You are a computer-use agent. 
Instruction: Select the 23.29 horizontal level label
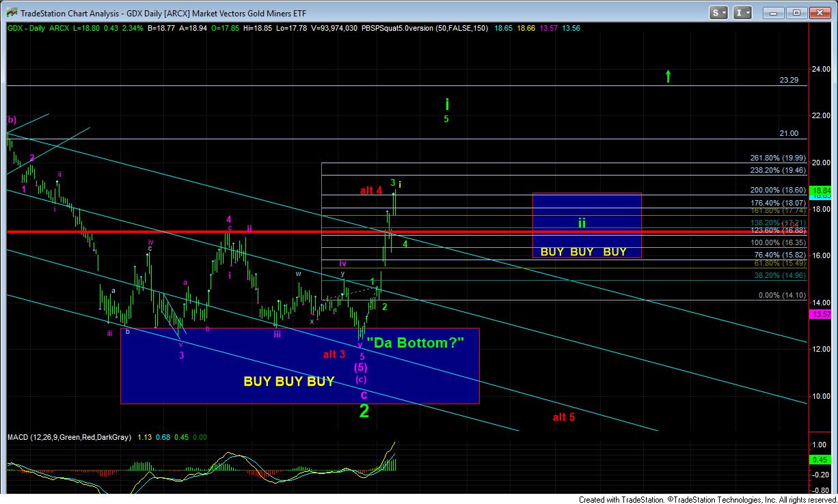click(x=789, y=80)
